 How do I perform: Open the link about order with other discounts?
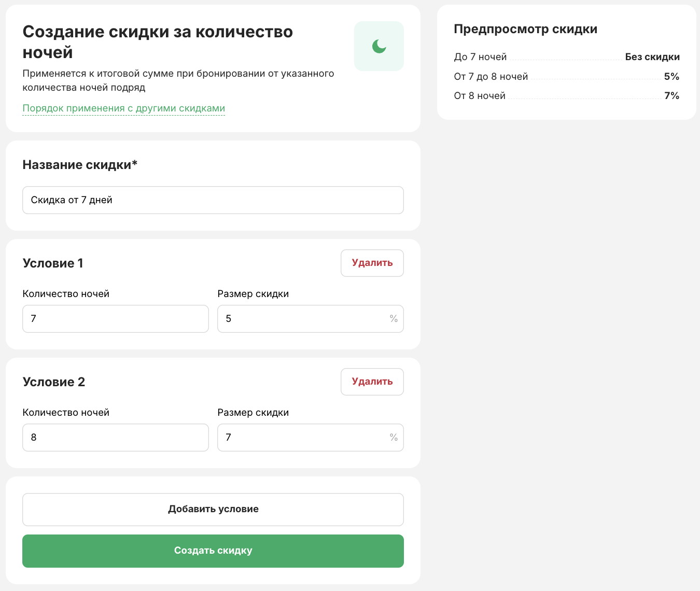tap(124, 108)
